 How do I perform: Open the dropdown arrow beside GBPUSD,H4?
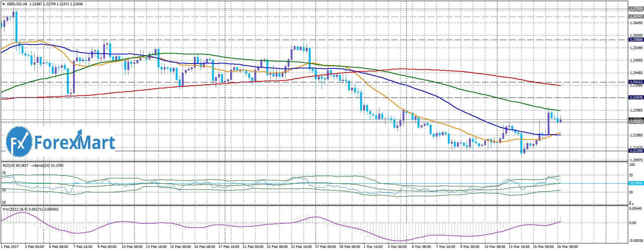click(3, 4)
